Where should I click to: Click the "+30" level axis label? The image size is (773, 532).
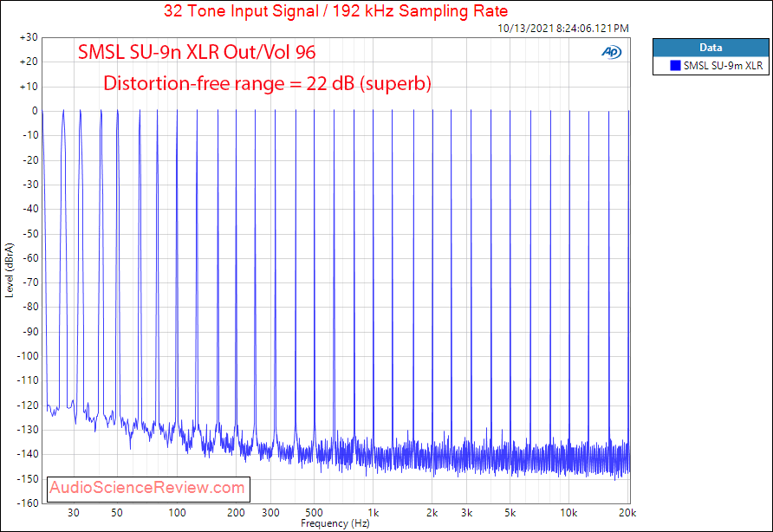(29, 37)
